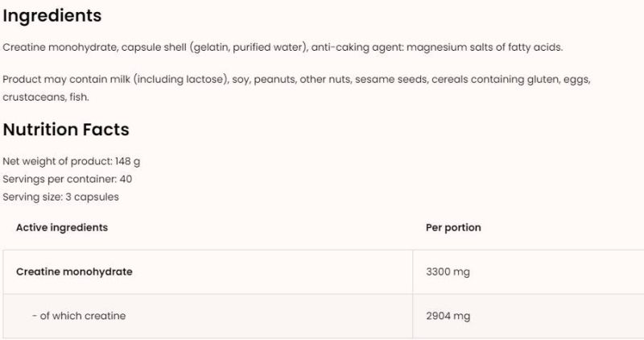644x340 pixels.
Task: Click the 2904 mg table cell
Action: [448, 317]
